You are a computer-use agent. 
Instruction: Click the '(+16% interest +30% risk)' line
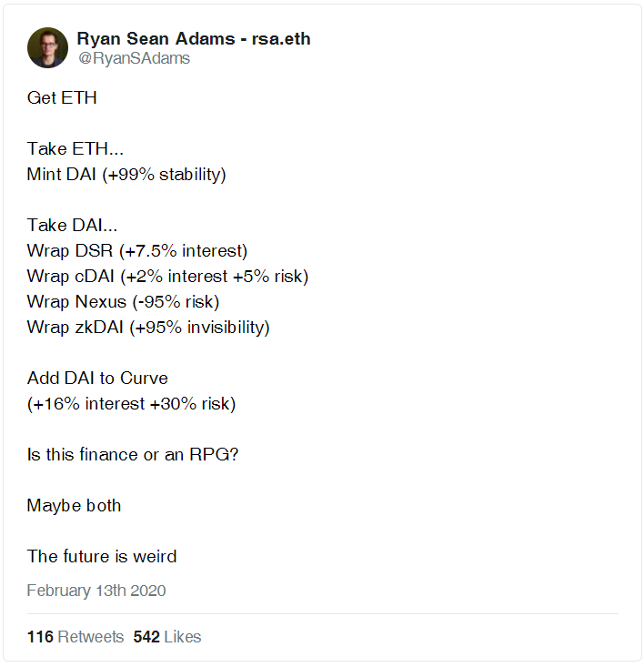point(131,404)
